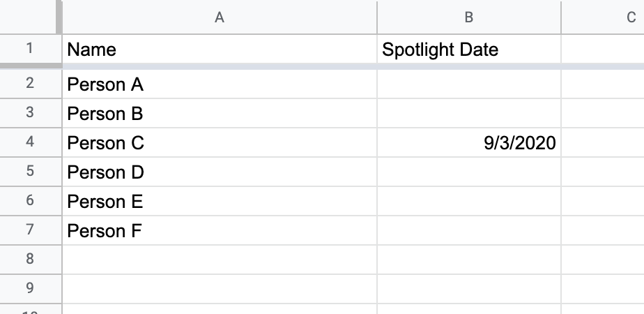644x314 pixels.
Task: Select the Person F cell
Action: point(220,230)
